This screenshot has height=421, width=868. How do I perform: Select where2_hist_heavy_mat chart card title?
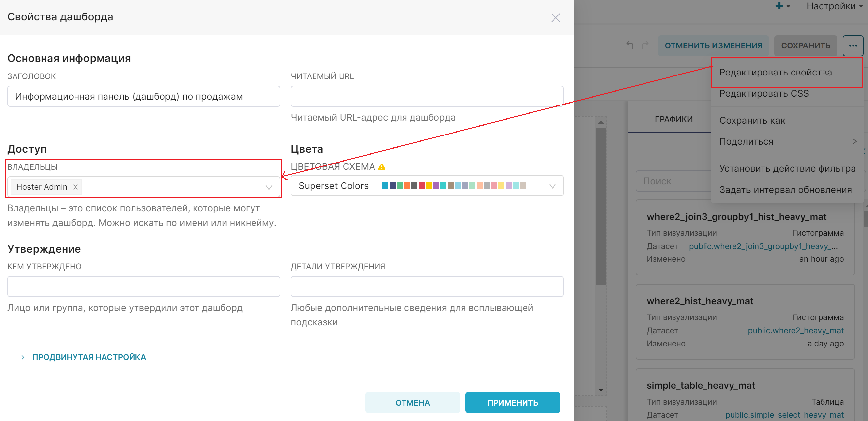coord(700,301)
